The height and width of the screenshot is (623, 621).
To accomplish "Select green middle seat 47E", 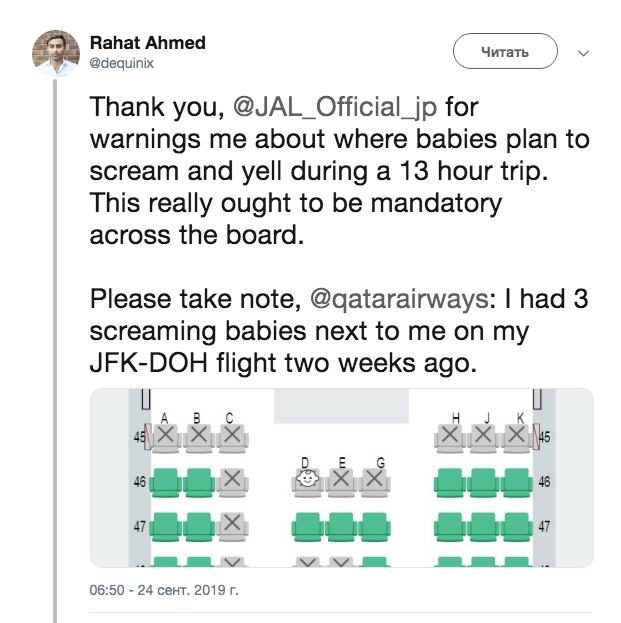I will [x=342, y=524].
